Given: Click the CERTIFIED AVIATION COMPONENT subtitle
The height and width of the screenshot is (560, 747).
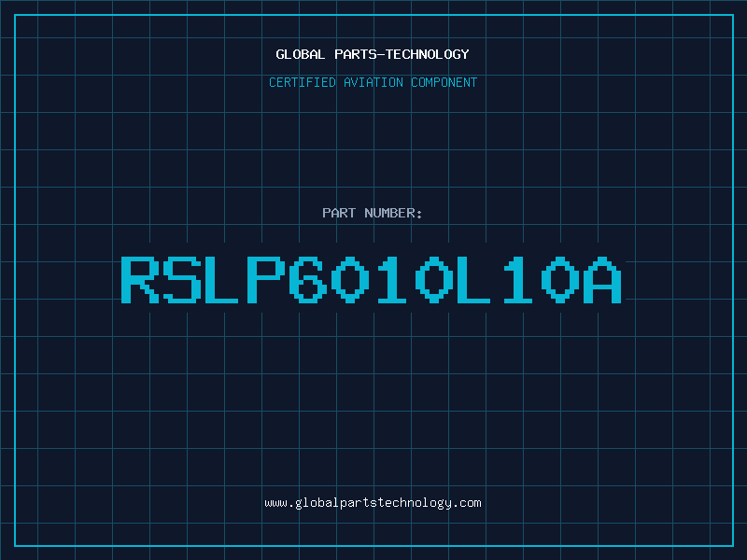Looking at the screenshot, I should click(x=373, y=82).
